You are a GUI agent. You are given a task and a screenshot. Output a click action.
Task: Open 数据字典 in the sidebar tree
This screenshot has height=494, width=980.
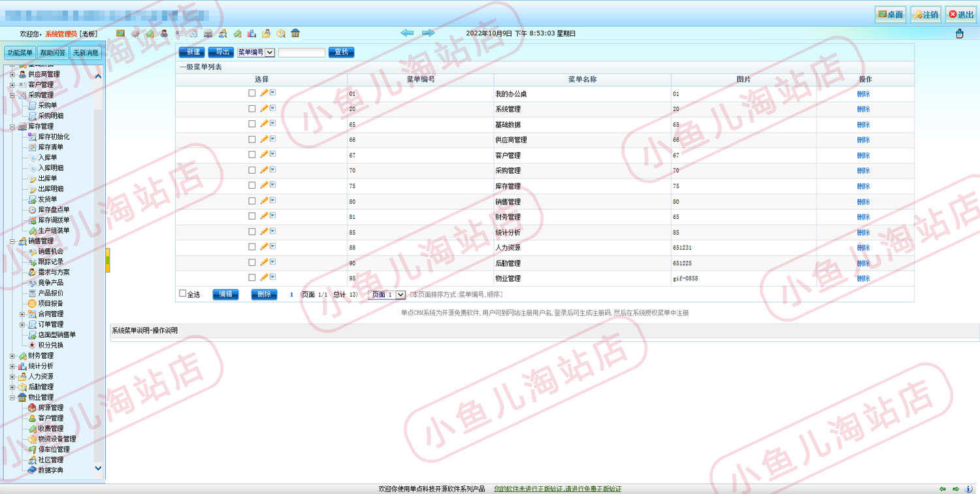click(50, 470)
